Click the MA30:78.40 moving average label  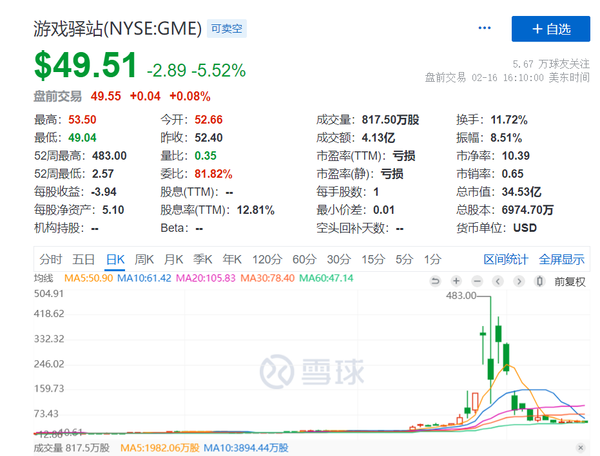point(267,278)
